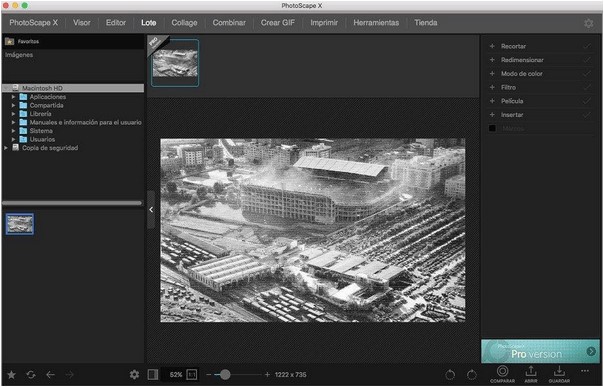The height and width of the screenshot is (387, 604).
Task: Click the Abrir upload icon
Action: click(x=530, y=371)
